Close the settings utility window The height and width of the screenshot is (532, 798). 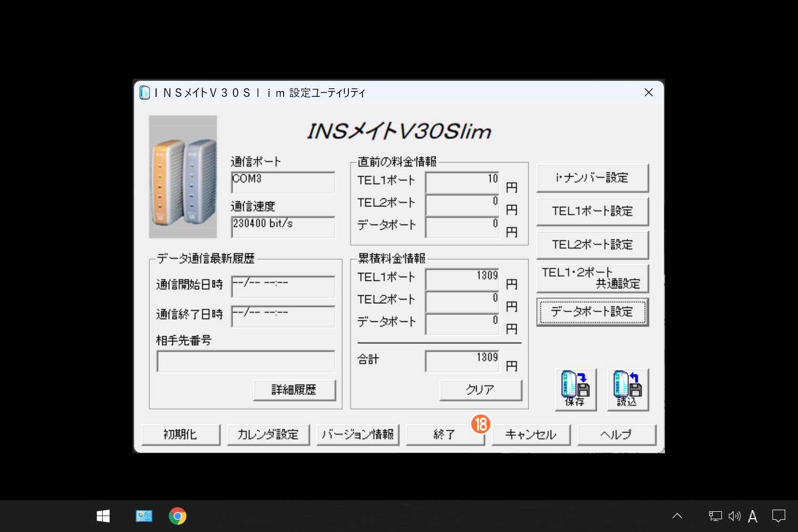649,93
